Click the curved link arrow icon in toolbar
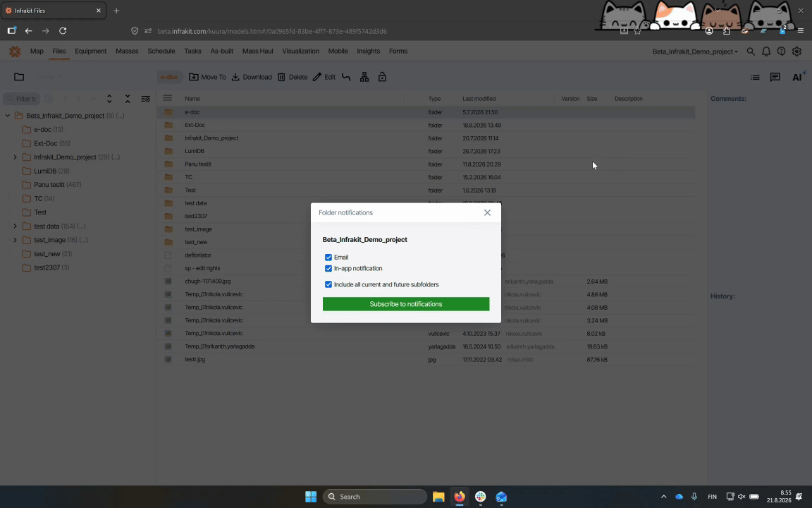Viewport: 812px width, 508px height. click(x=347, y=77)
